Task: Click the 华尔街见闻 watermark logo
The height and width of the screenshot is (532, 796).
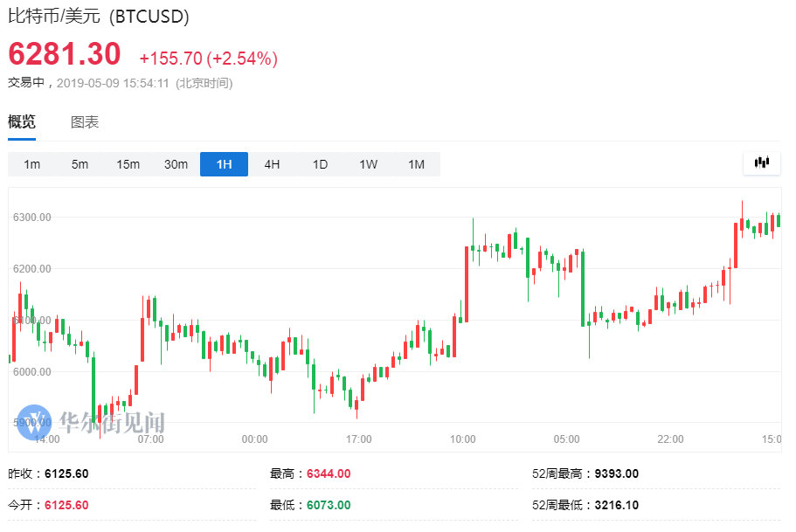Action: tap(92, 422)
